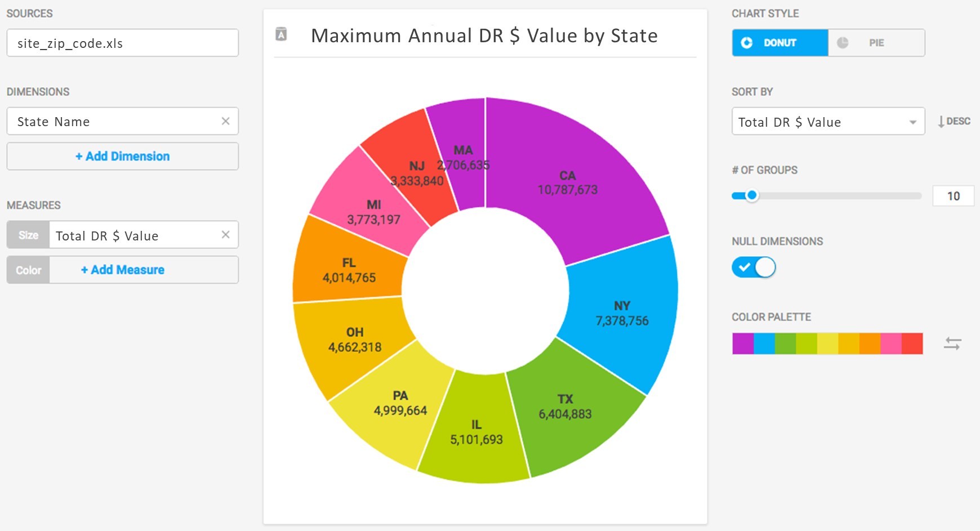Click the Add Measure button
Viewport: 980px width, 531px height.
click(123, 269)
